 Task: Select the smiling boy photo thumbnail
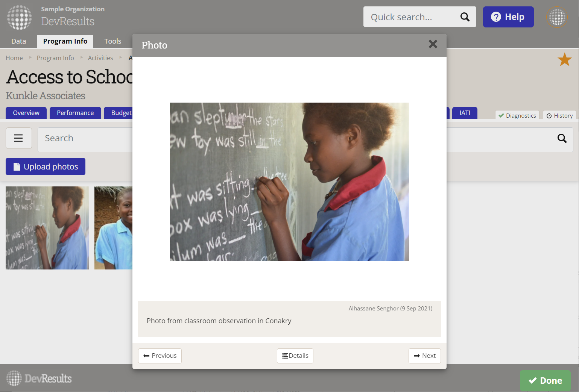113,228
